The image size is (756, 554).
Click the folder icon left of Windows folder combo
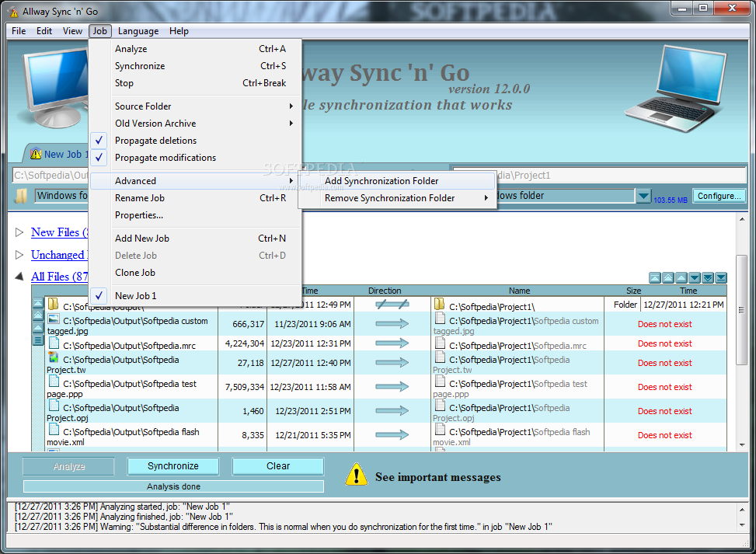[x=21, y=196]
